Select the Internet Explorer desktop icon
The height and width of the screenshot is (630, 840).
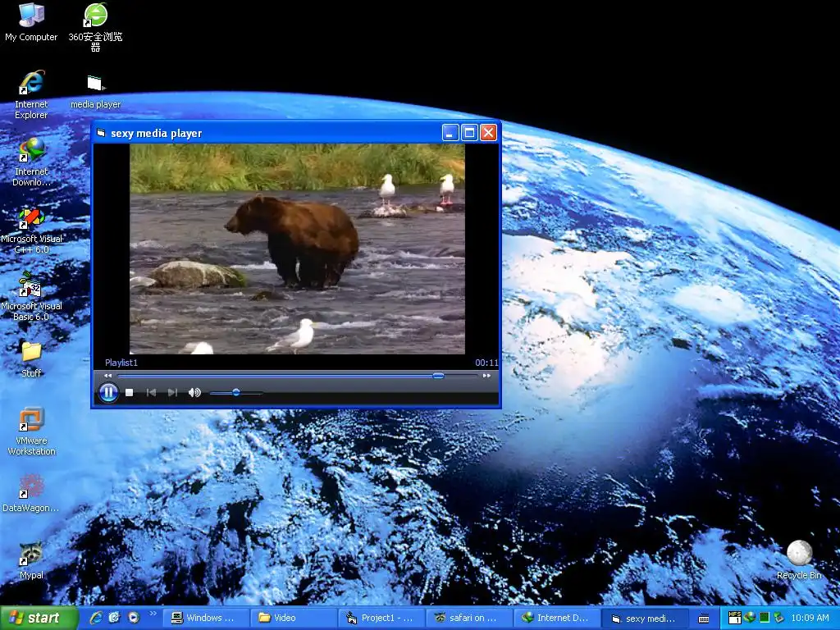pos(31,95)
